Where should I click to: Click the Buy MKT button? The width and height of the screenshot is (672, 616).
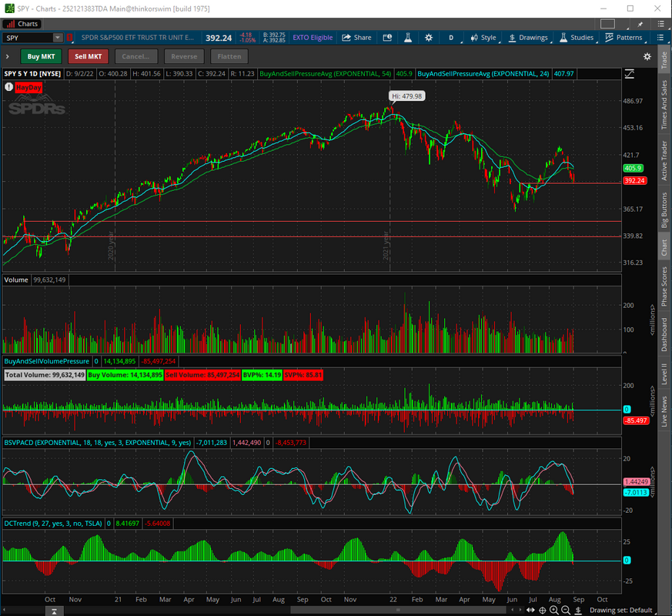click(41, 56)
